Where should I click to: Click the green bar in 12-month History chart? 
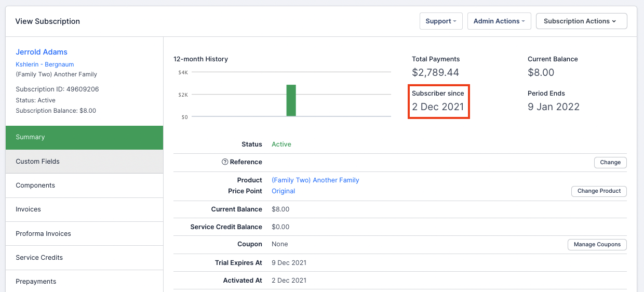[x=291, y=100]
